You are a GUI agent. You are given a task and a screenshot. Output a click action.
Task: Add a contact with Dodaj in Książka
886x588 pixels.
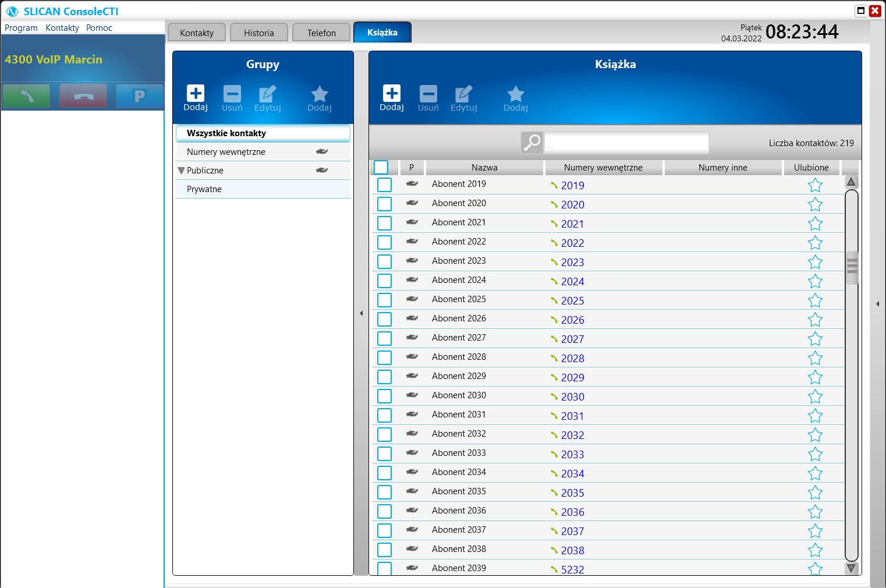coord(392,98)
